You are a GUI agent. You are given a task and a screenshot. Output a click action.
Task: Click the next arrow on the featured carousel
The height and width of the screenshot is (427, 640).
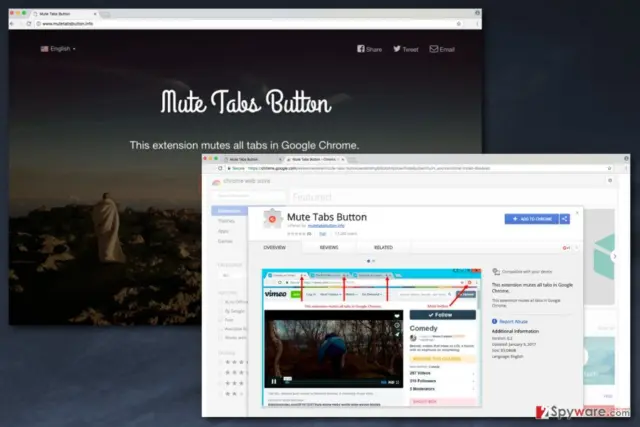[x=614, y=256]
